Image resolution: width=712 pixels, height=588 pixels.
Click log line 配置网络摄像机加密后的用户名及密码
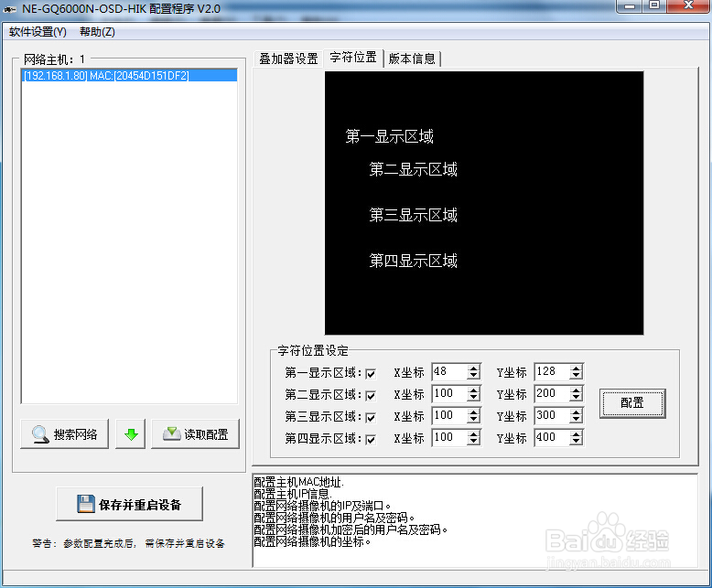tap(351, 529)
